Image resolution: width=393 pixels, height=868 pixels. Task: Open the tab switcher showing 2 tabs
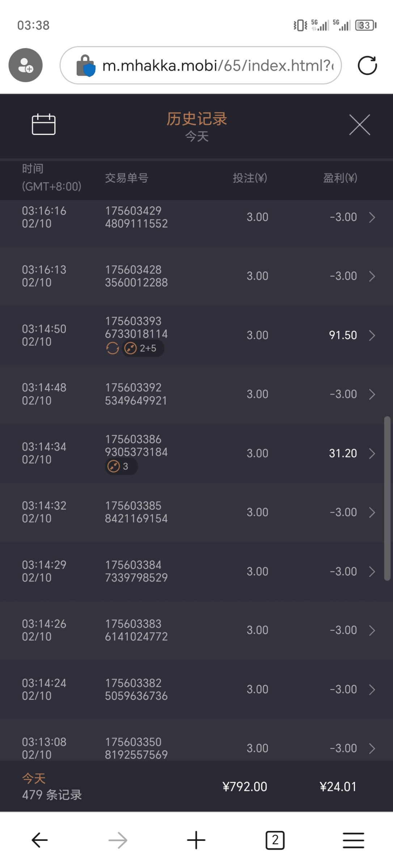pyautogui.click(x=275, y=840)
